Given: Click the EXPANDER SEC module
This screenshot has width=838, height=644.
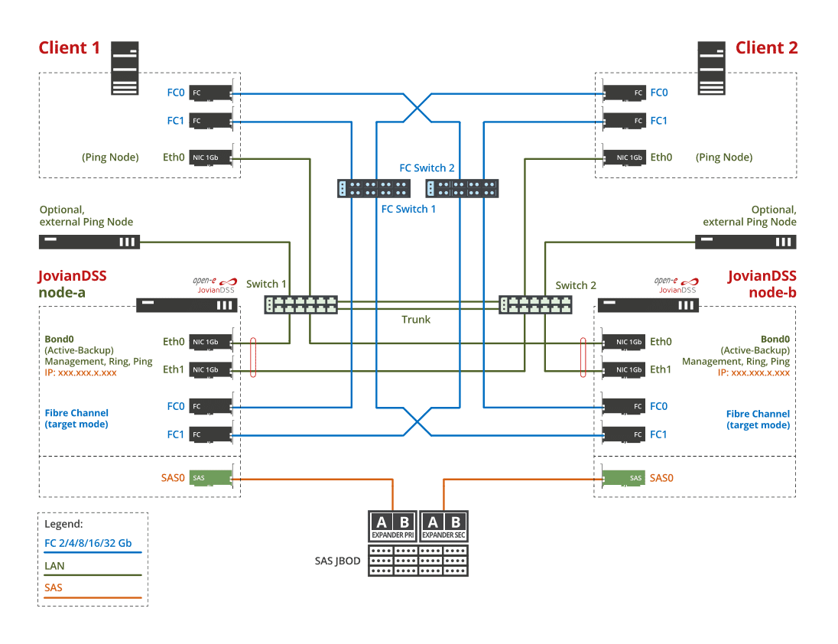Looking at the screenshot, I should [x=444, y=526].
